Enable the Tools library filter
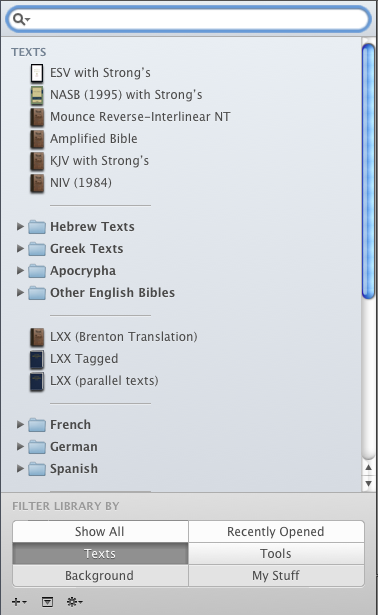Image resolution: width=378 pixels, height=615 pixels. [276, 554]
